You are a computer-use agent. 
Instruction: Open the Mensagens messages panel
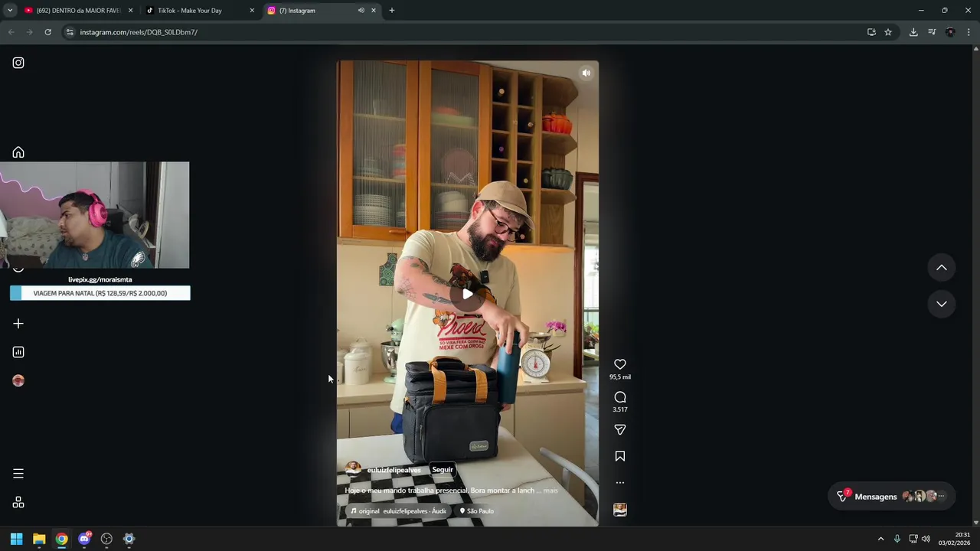point(875,497)
